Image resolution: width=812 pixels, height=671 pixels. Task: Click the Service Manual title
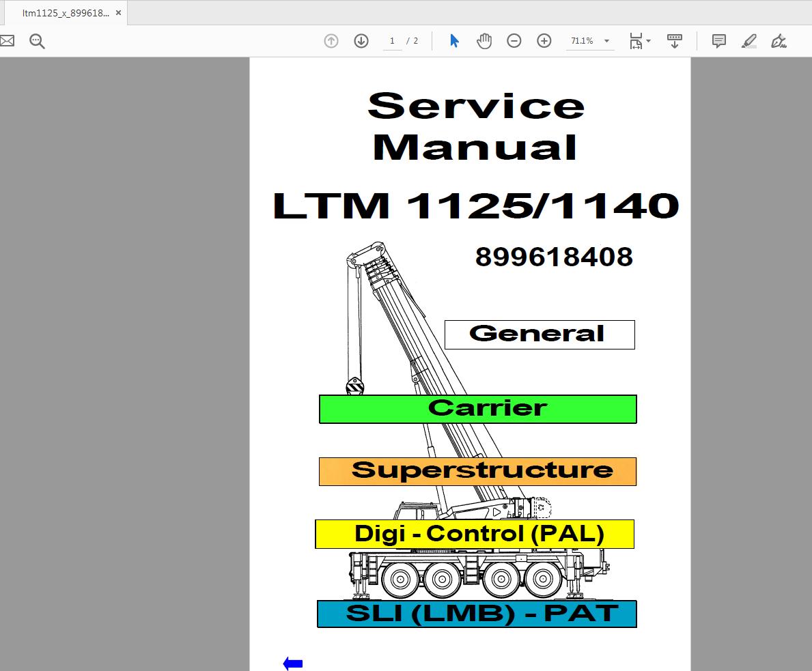pyautogui.click(x=475, y=126)
